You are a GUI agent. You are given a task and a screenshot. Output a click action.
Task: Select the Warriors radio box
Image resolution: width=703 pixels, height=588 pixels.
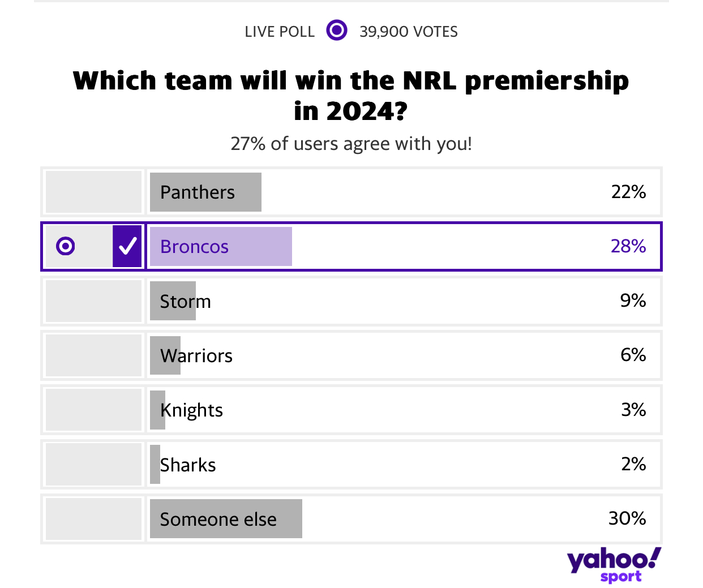[93, 355]
